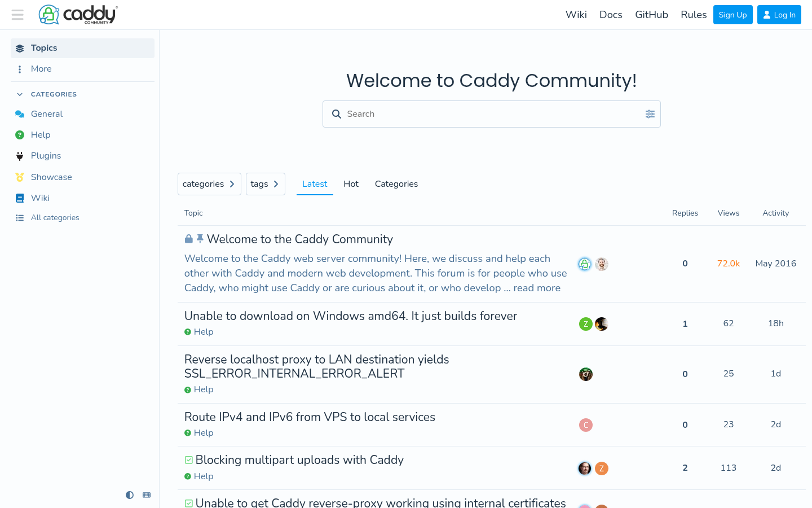Switch to the Hot tab
This screenshot has width=812, height=508.
[351, 184]
